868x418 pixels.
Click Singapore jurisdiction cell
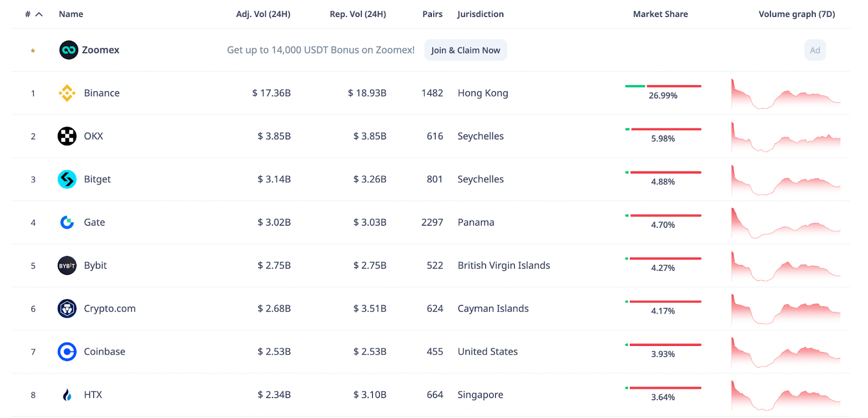point(480,395)
